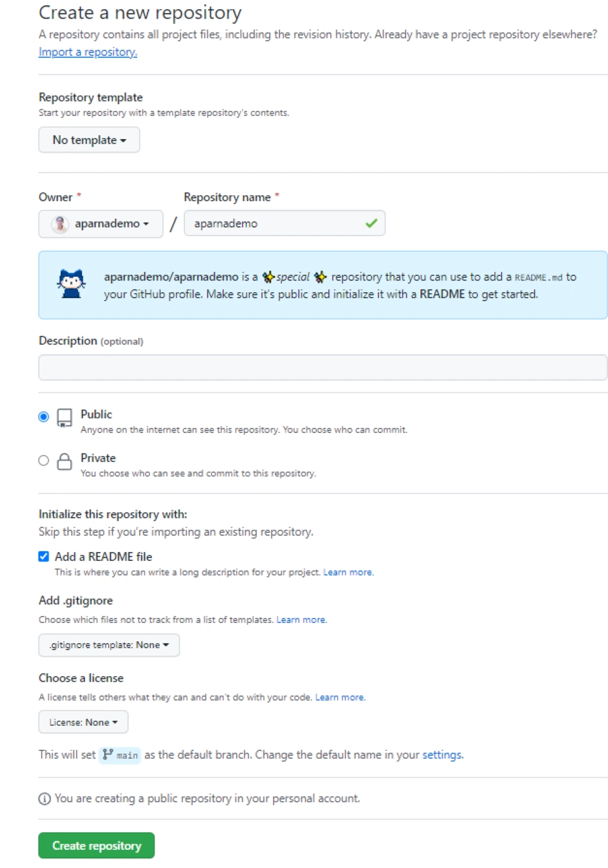Open the Owner aparnademo dropdown
This screenshot has height=868, width=608.
click(x=101, y=224)
